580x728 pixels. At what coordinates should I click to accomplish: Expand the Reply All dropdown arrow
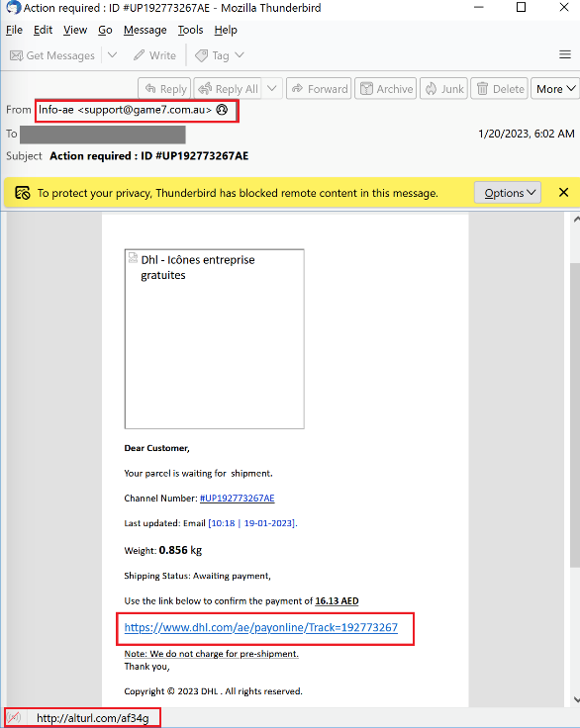pyautogui.click(x=272, y=89)
